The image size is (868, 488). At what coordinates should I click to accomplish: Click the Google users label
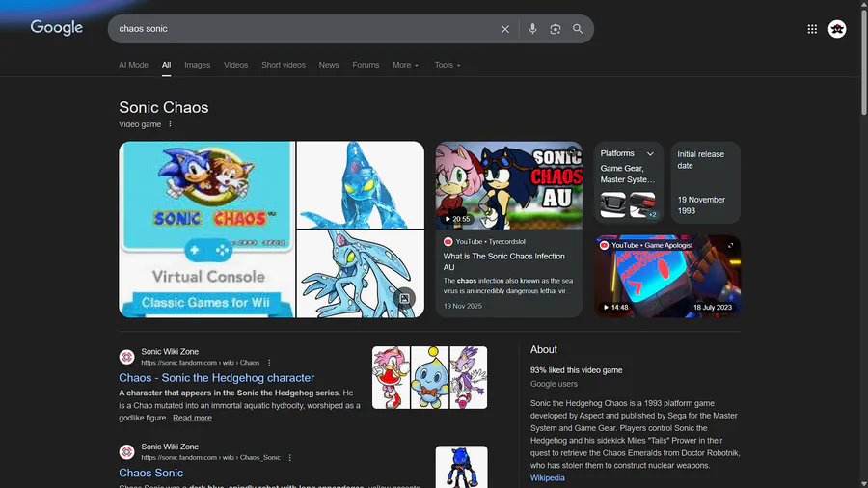pos(554,384)
